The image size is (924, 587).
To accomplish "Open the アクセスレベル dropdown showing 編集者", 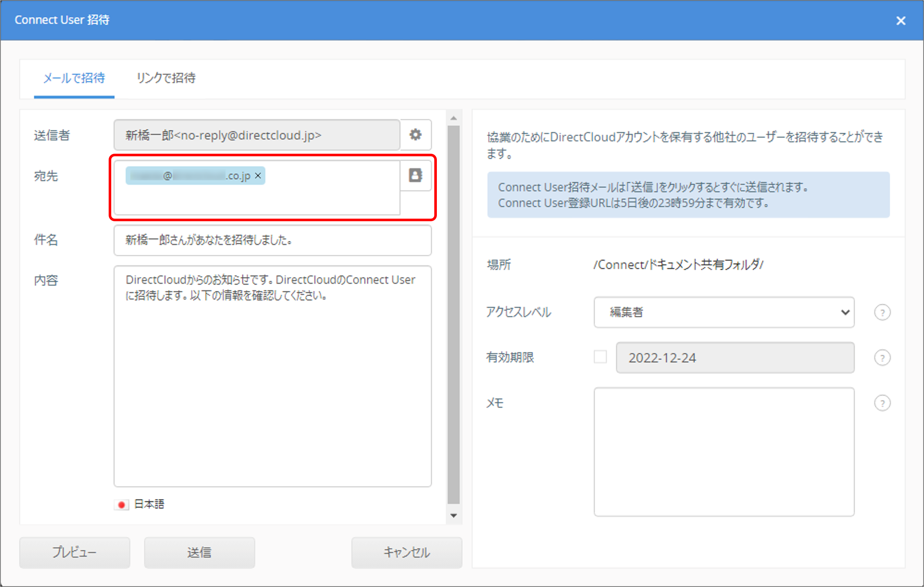I will (x=724, y=312).
